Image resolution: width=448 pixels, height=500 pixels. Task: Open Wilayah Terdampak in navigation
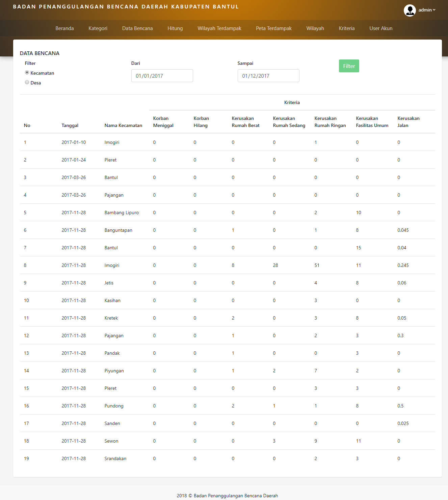[219, 28]
